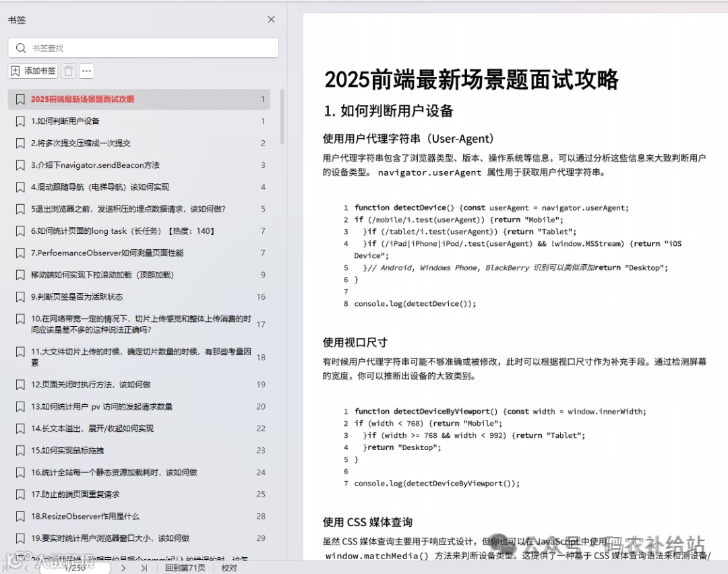Click the bookmark flag icon on 添加书签 button

tap(16, 71)
